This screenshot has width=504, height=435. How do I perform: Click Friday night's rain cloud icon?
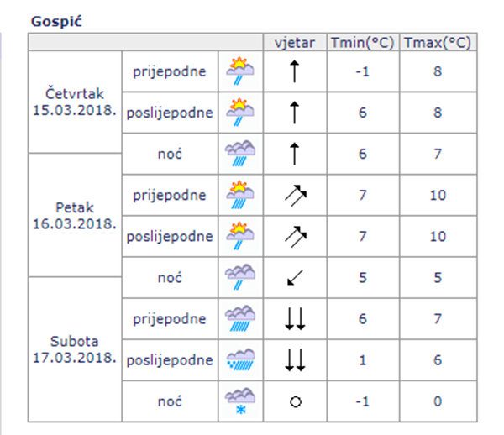pyautogui.click(x=240, y=278)
